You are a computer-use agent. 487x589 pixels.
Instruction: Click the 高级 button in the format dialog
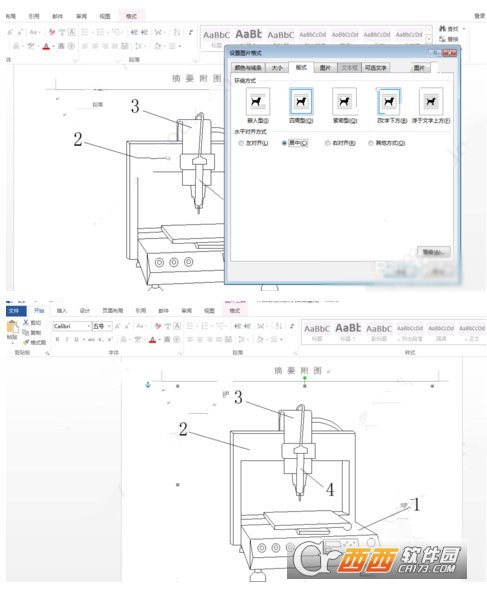(x=433, y=252)
